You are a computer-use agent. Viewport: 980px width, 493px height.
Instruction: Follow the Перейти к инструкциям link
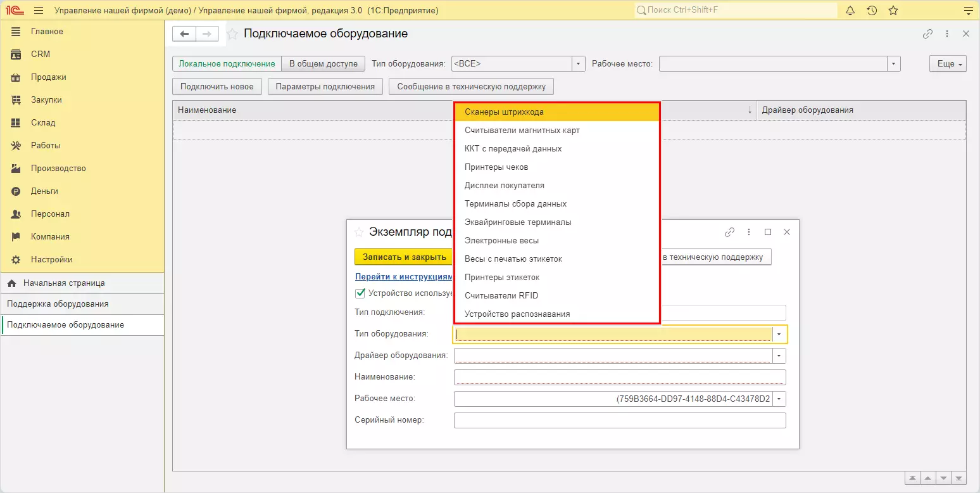click(x=403, y=277)
